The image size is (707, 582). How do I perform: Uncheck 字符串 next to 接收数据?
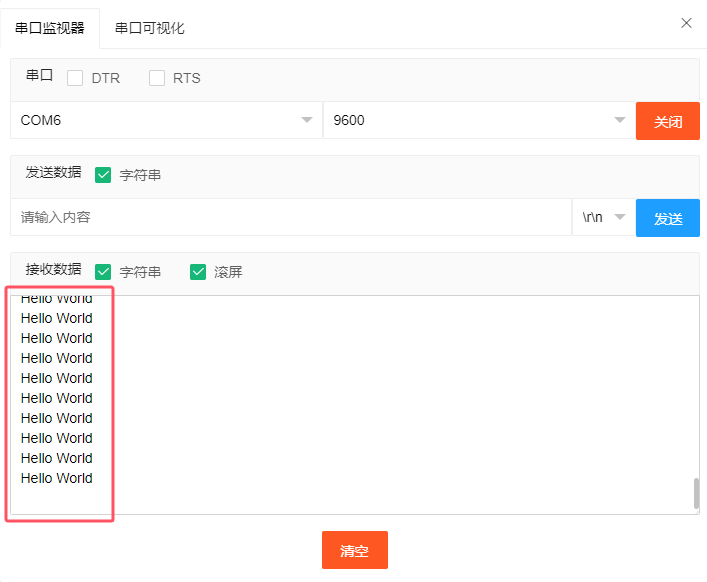pos(103,271)
